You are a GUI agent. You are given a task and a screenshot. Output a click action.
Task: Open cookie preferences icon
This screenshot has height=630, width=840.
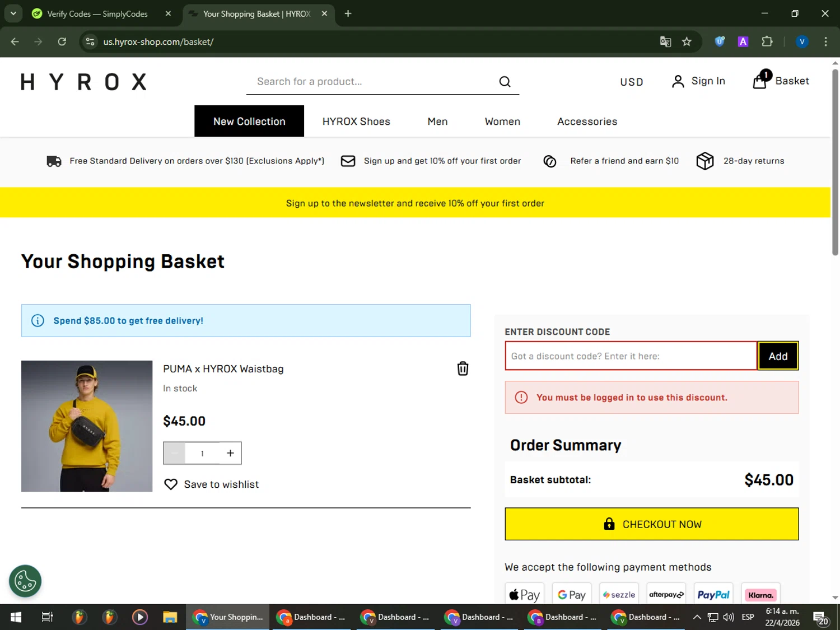pyautogui.click(x=25, y=581)
